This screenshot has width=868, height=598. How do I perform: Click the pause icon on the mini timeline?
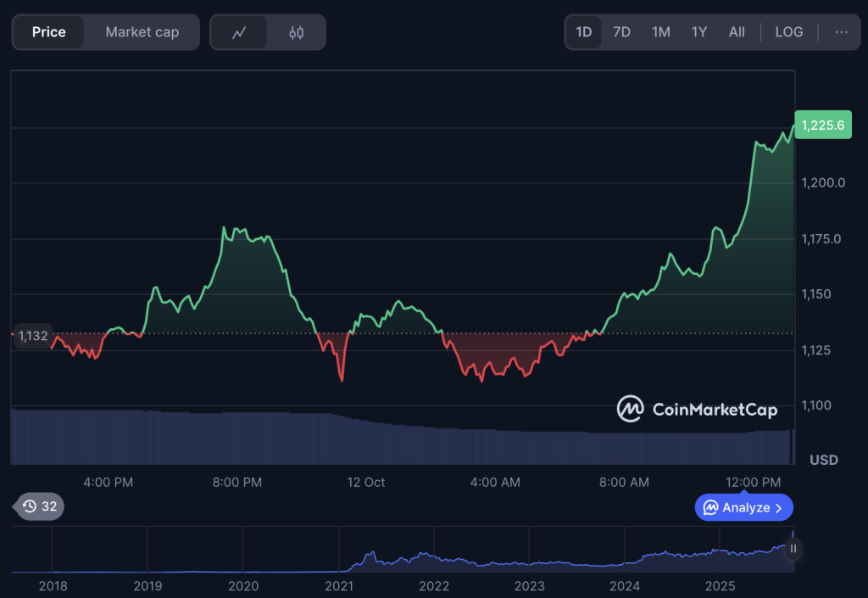pos(792,549)
